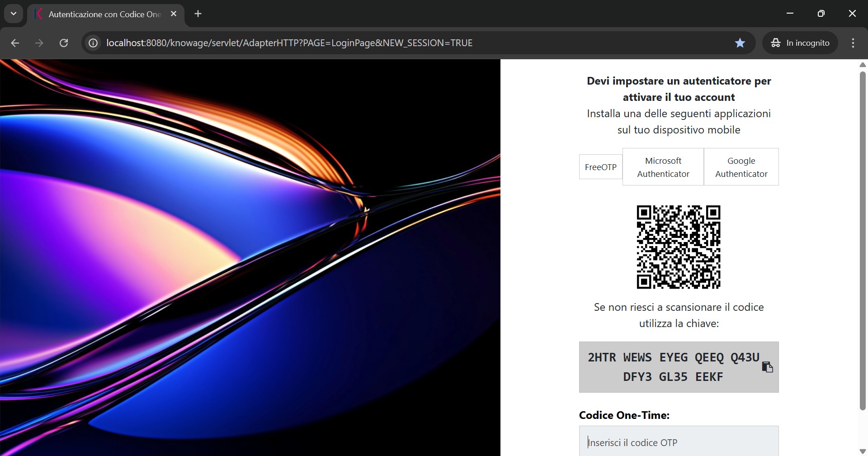Copy the secret key with clipboard icon

(x=767, y=367)
